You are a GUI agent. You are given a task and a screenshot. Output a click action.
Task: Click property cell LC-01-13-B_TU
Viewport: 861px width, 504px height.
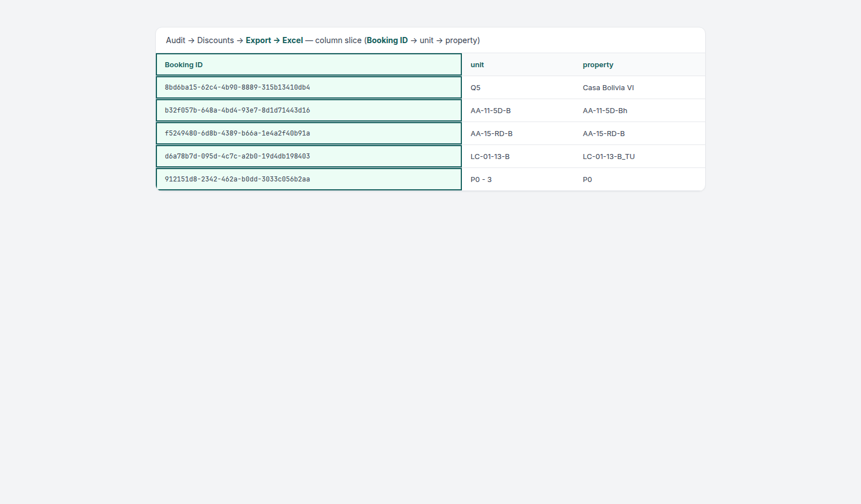[640, 156]
